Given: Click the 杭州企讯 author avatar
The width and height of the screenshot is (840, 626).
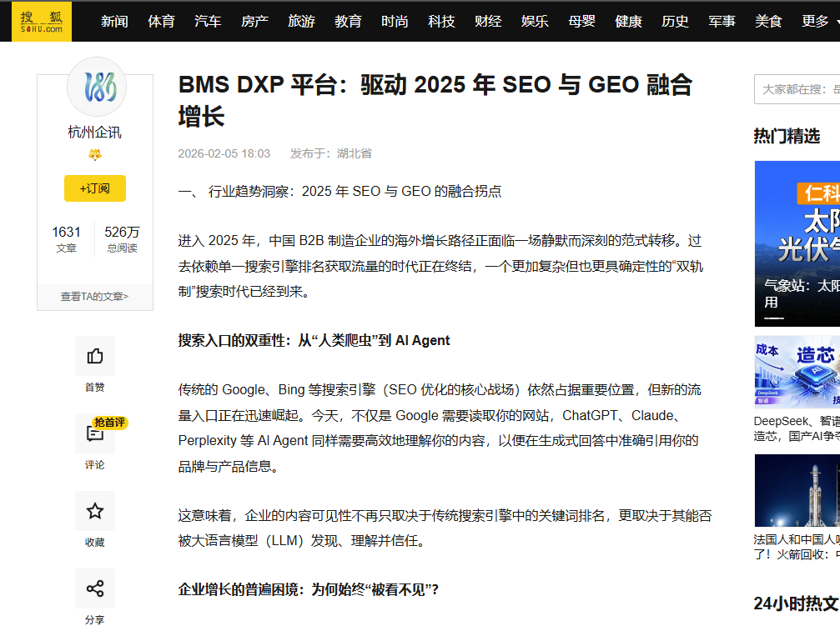Looking at the screenshot, I should click(97, 87).
